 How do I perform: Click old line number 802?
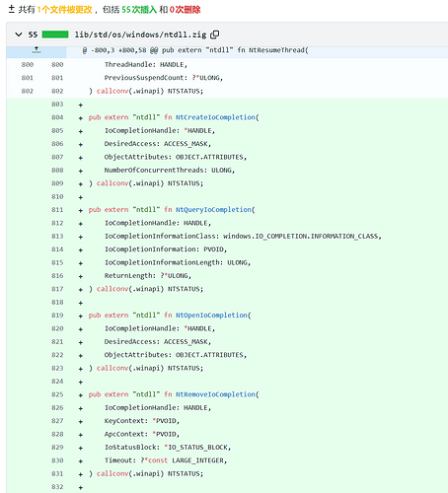[x=28, y=91]
